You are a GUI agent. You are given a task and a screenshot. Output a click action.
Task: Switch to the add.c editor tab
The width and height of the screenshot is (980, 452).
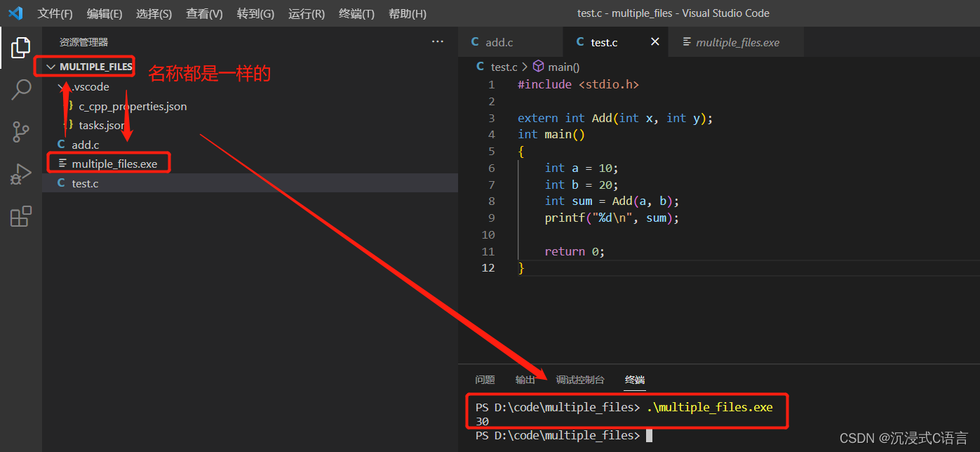click(511, 42)
